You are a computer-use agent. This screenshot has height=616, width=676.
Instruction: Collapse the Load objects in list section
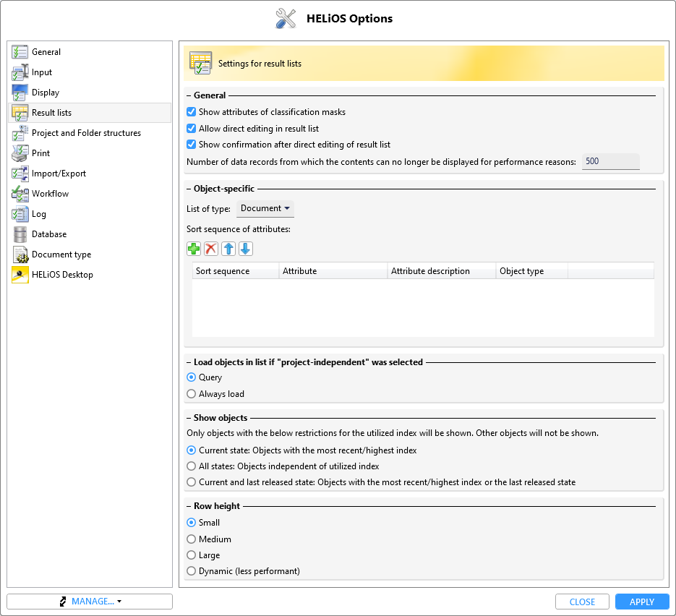click(x=189, y=362)
